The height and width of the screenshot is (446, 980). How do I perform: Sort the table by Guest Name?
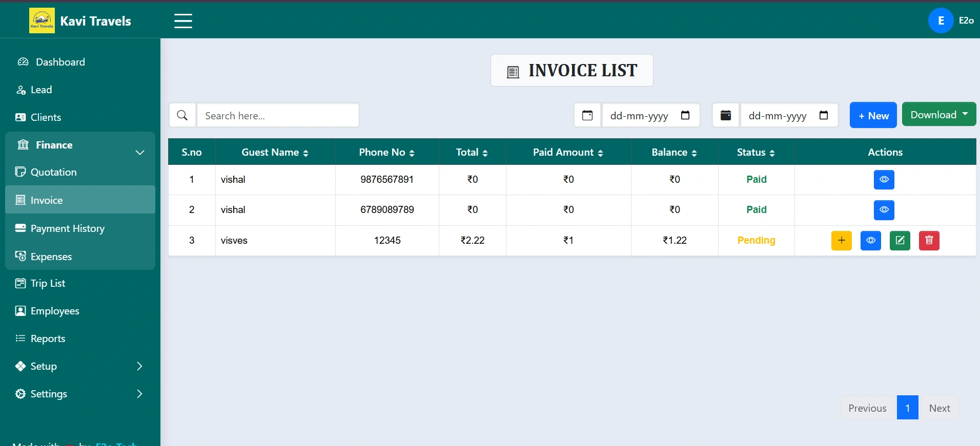(275, 152)
